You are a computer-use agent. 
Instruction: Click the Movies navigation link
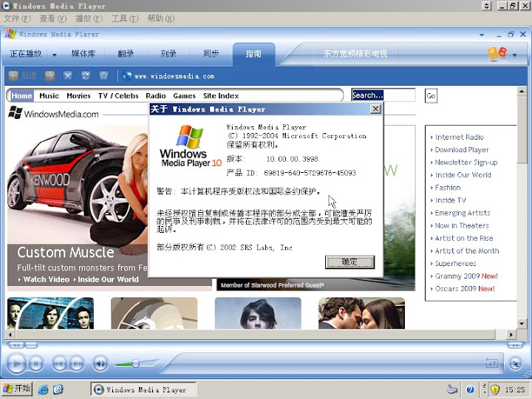point(79,95)
